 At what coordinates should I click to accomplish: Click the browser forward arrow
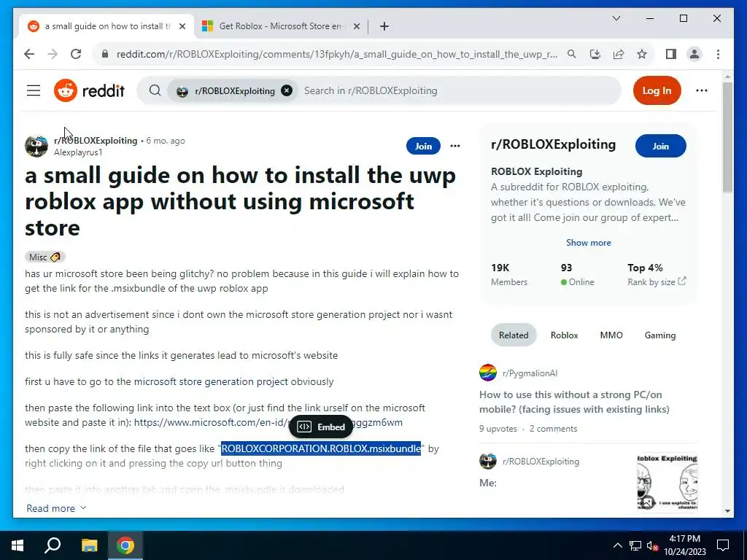[53, 54]
